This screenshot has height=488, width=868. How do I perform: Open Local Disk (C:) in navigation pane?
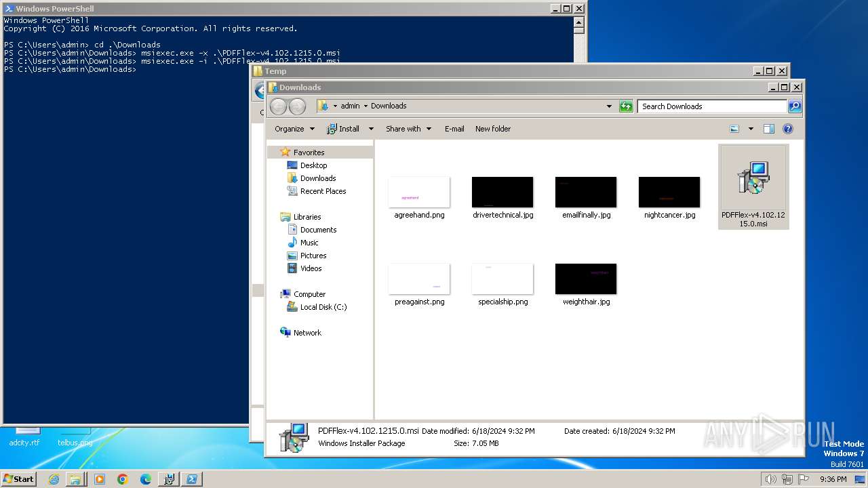(323, 307)
